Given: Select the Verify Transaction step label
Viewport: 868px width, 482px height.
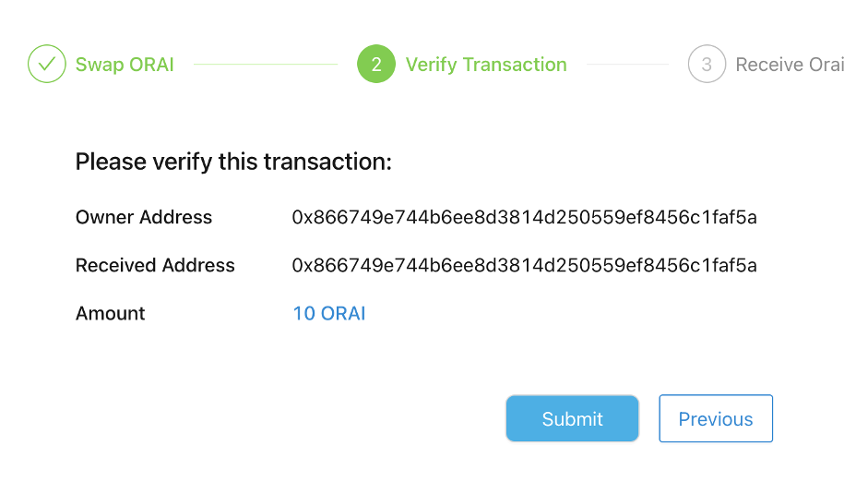Looking at the screenshot, I should (486, 65).
